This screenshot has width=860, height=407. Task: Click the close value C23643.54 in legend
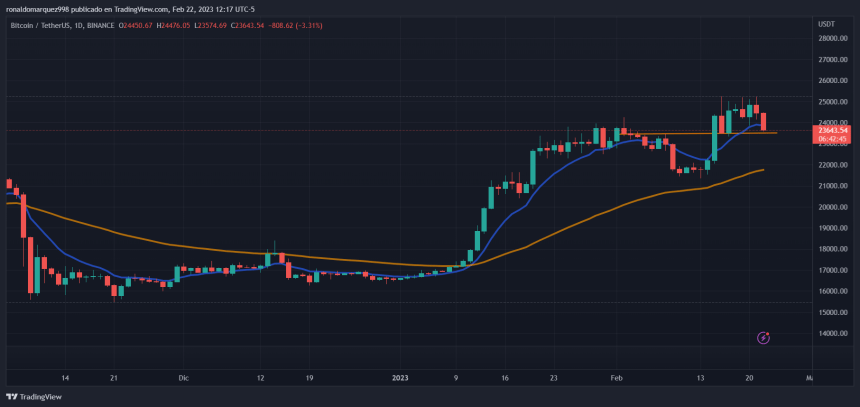click(247, 25)
